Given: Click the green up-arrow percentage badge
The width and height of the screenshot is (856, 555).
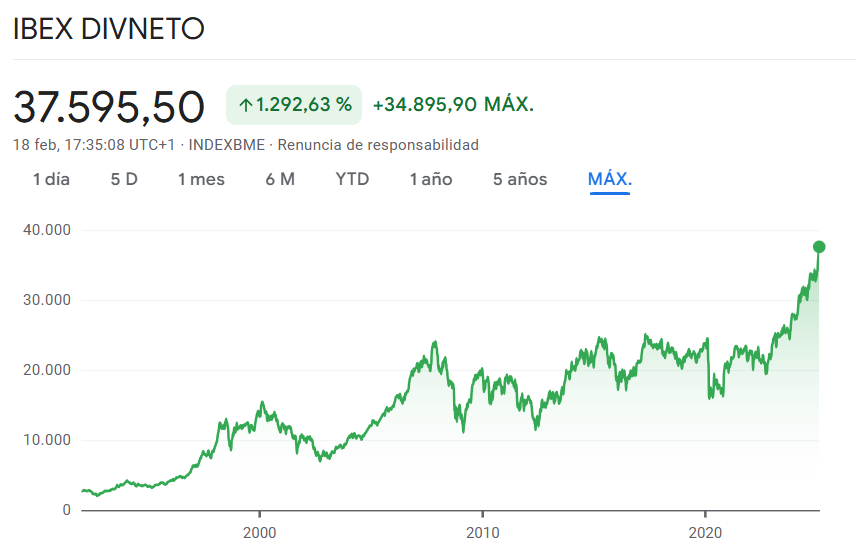Looking at the screenshot, I should pos(294,105).
